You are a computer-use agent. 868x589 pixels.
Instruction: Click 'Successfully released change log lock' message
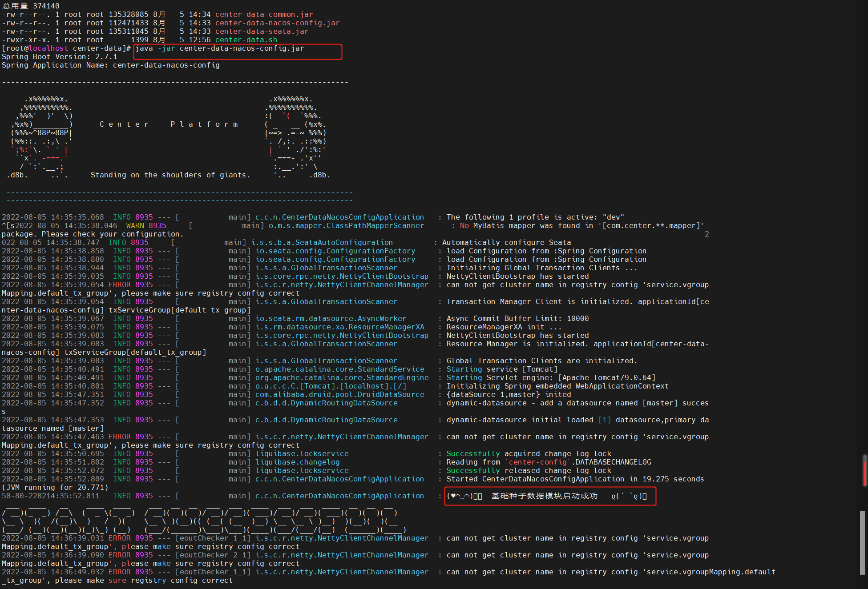tap(529, 471)
